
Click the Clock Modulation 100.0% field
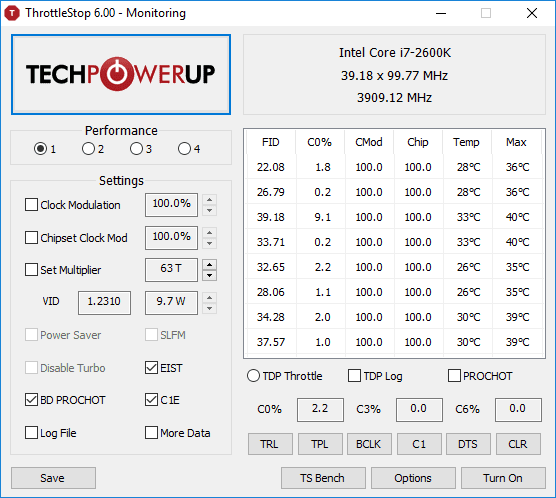[171, 205]
